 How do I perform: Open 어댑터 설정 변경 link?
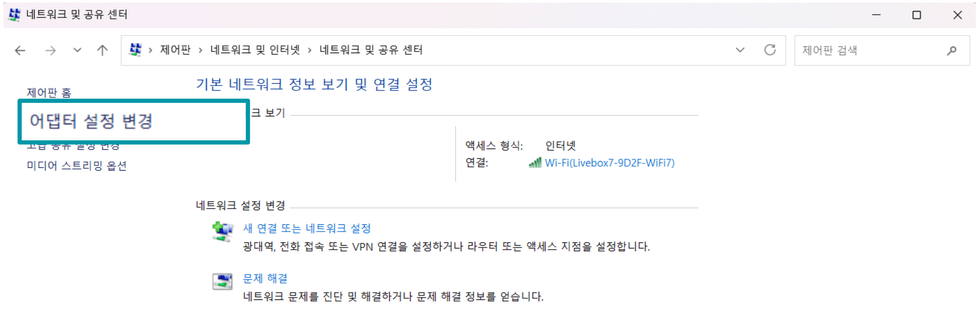click(x=91, y=121)
